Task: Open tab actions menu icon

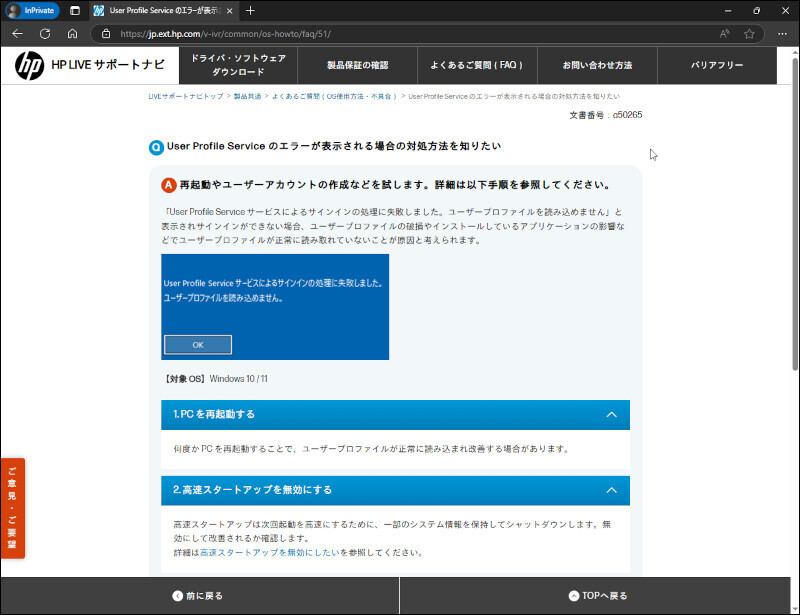Action: tap(74, 10)
